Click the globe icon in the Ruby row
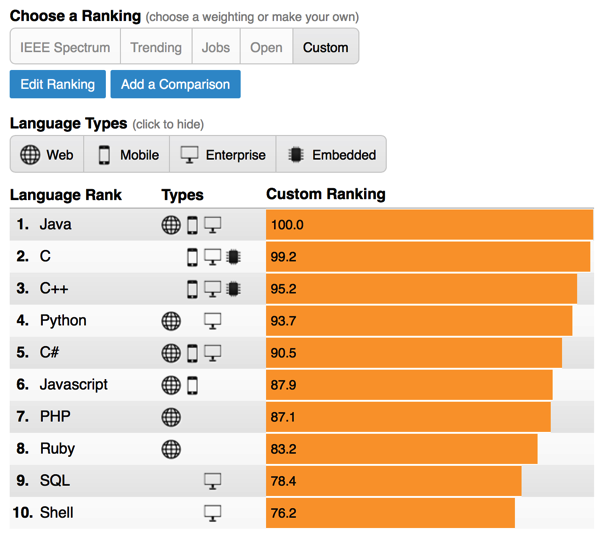600x533 pixels. 171,449
